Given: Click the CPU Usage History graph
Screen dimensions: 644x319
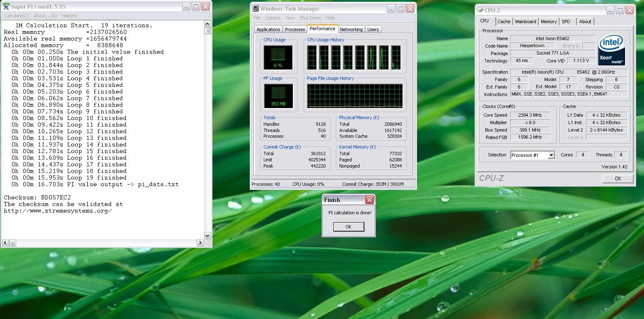Looking at the screenshot, I should pyautogui.click(x=354, y=58).
